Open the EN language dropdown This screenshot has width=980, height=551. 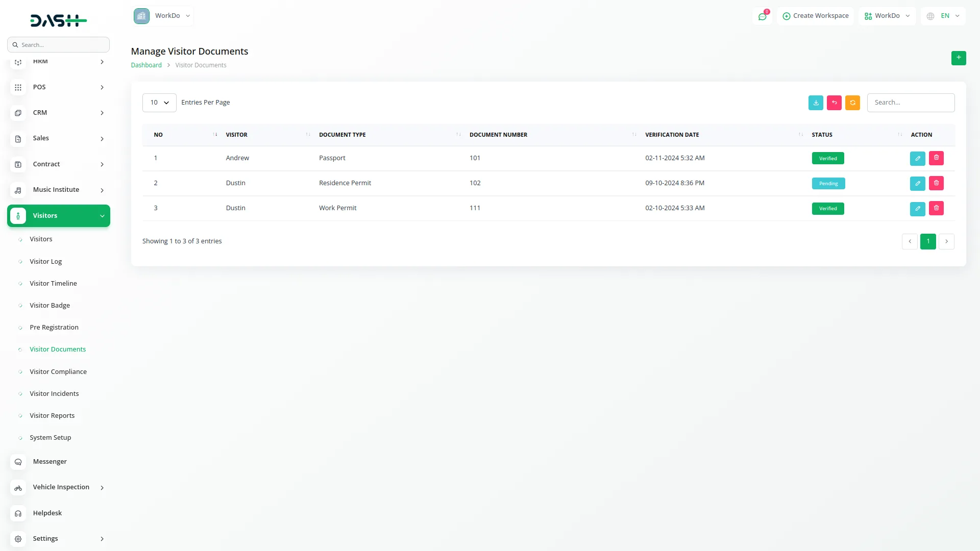coord(943,16)
